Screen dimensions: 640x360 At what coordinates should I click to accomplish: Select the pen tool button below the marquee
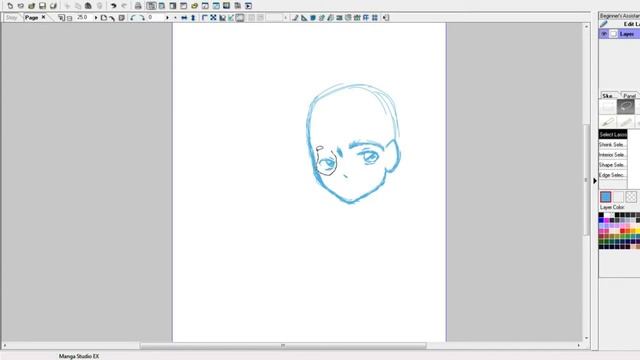click(x=608, y=122)
